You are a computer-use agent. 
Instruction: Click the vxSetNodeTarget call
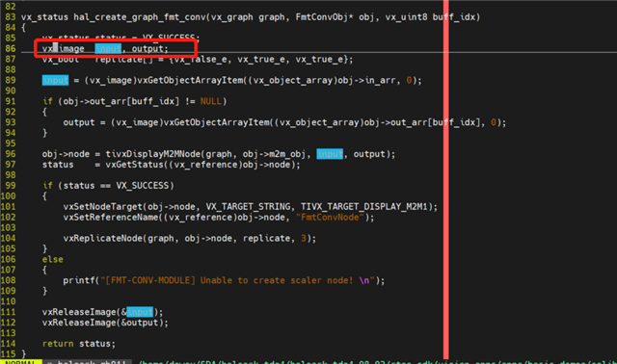(x=103, y=207)
